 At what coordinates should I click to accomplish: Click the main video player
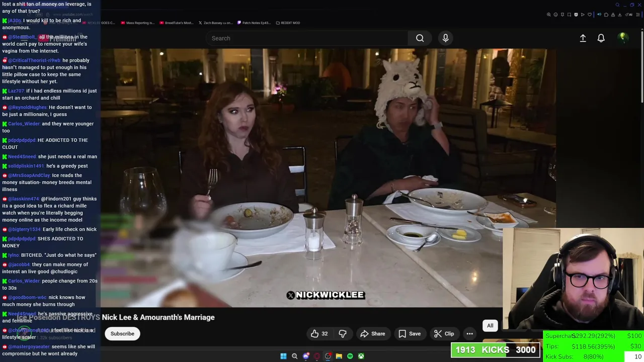[x=328, y=177]
